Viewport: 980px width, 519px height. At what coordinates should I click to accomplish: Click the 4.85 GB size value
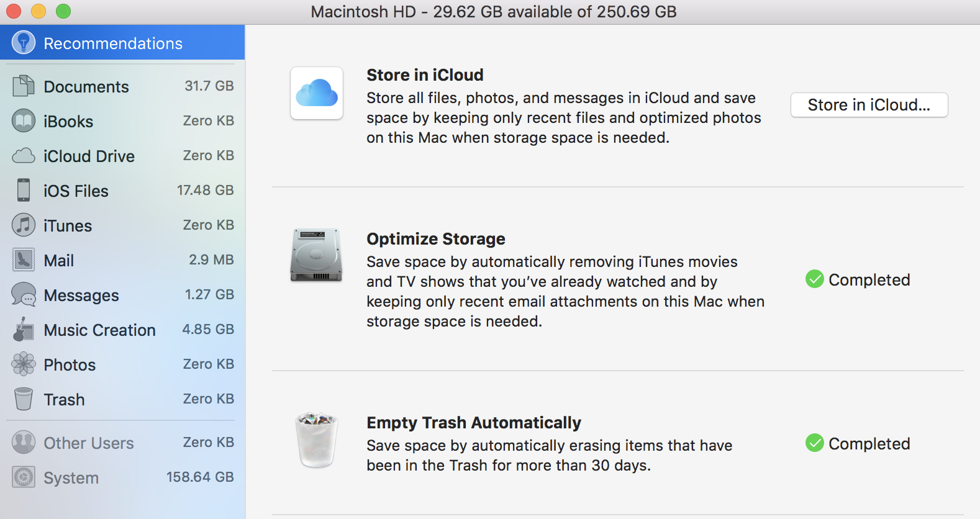tap(208, 329)
